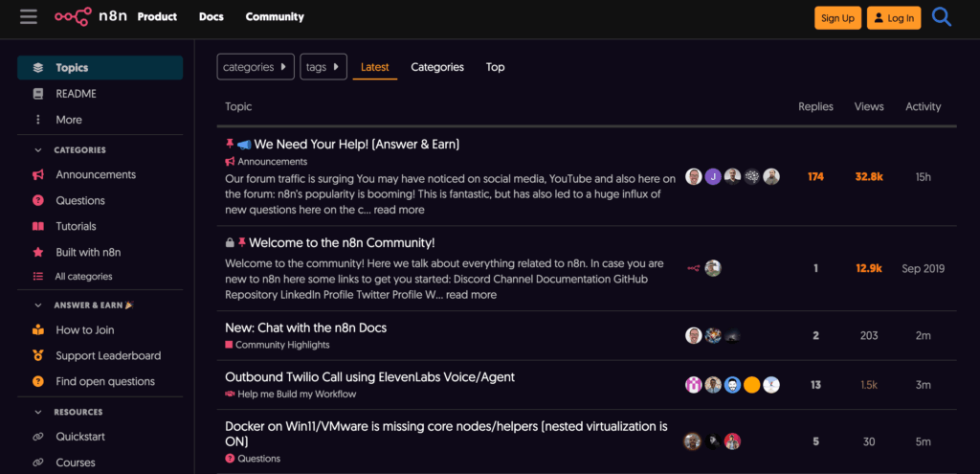Open the Outbound Twilio Call topic
The image size is (980, 474).
pyautogui.click(x=369, y=377)
